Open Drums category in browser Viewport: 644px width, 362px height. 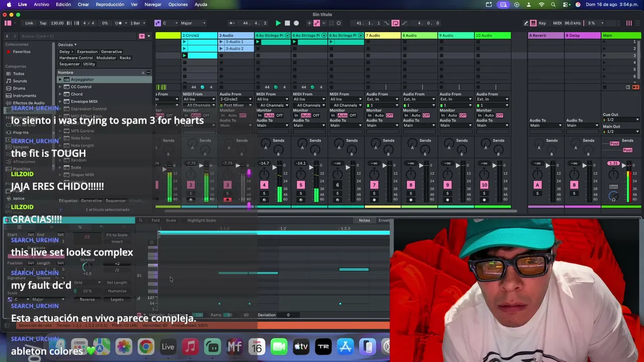point(19,88)
